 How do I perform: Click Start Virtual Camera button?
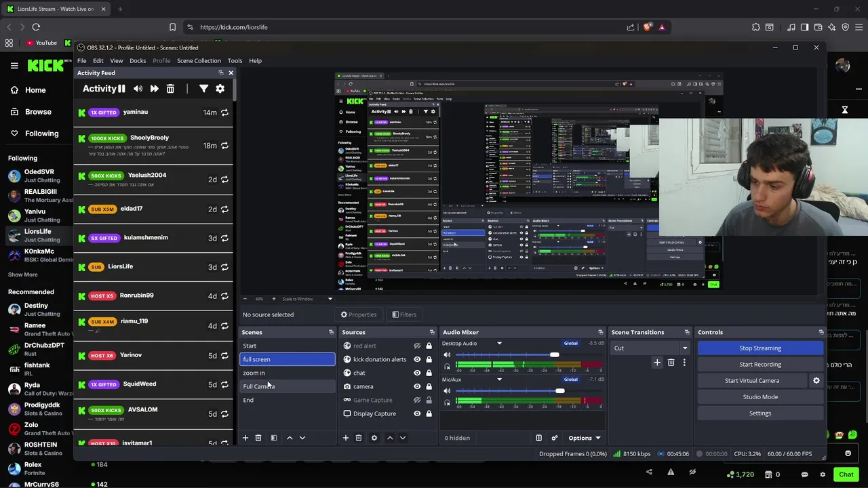(752, 380)
